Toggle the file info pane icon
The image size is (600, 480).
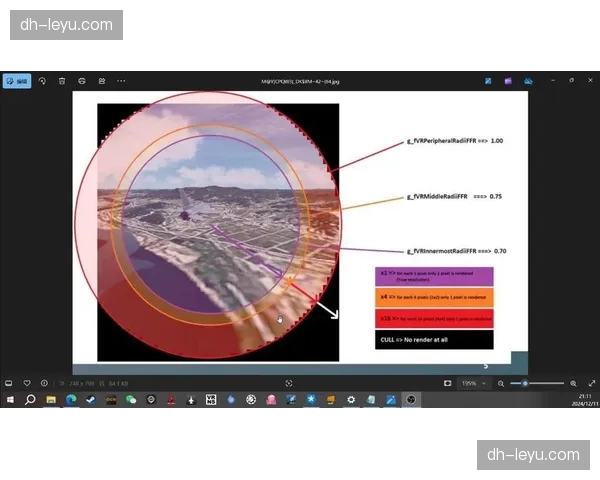(44, 383)
